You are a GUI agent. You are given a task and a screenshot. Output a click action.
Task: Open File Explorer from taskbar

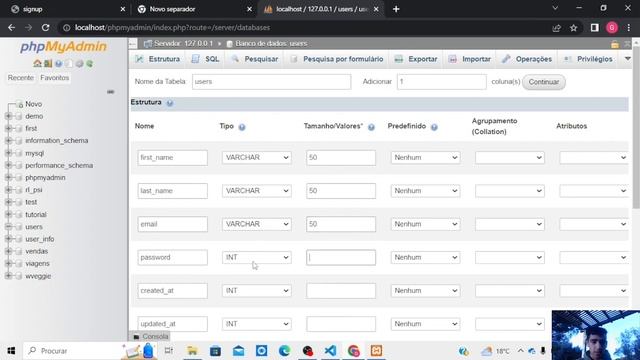click(x=192, y=351)
